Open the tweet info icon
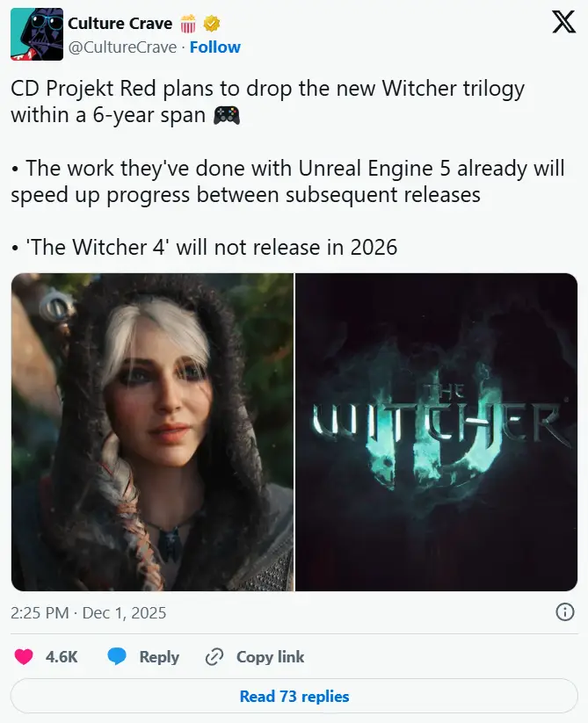 click(565, 612)
